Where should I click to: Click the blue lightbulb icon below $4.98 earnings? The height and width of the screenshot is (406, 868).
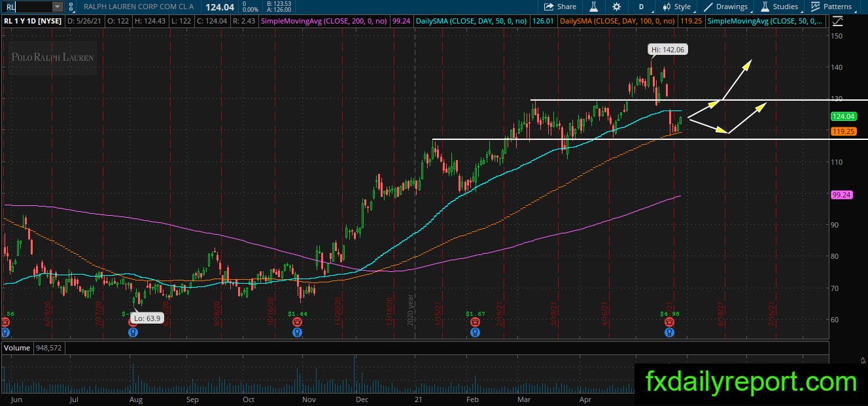pyautogui.click(x=669, y=332)
